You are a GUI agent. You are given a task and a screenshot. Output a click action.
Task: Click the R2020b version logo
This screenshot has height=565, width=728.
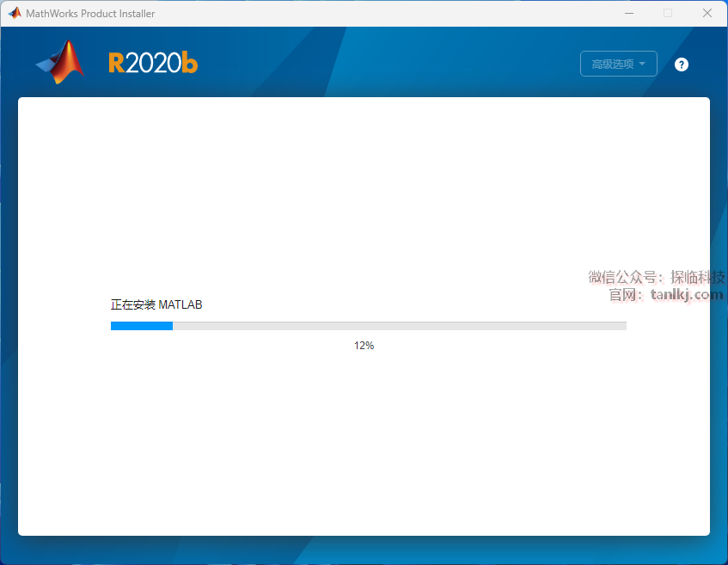tap(153, 63)
